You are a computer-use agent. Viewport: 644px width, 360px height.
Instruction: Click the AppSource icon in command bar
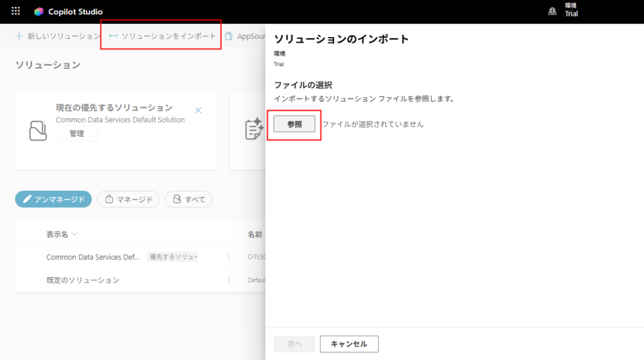(229, 36)
